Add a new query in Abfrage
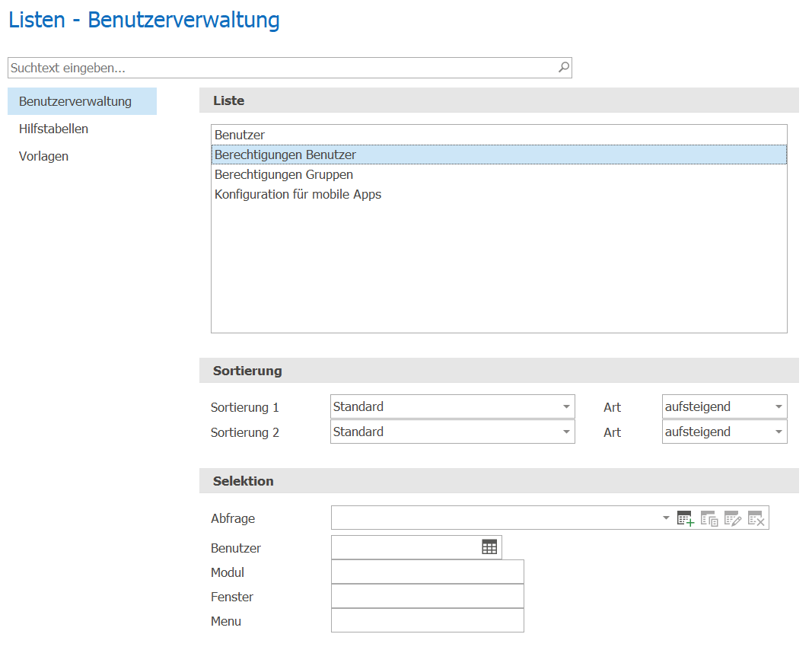 click(685, 518)
